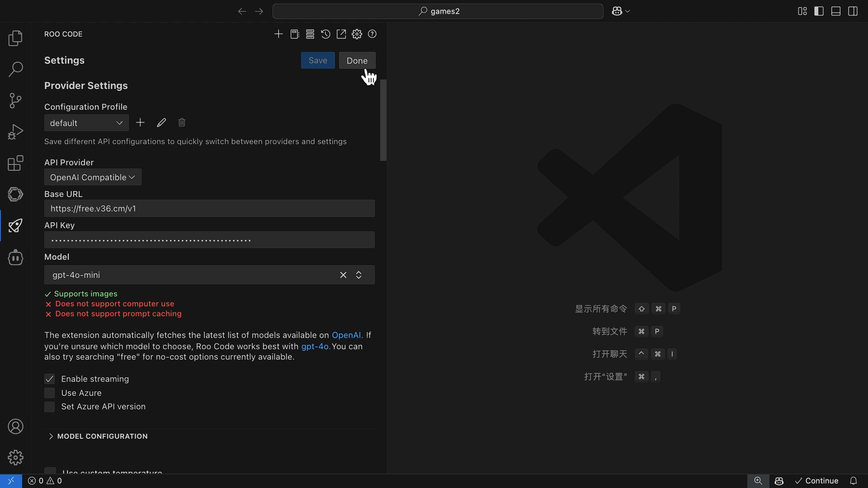Open Roo Code prompts icon

click(294, 34)
